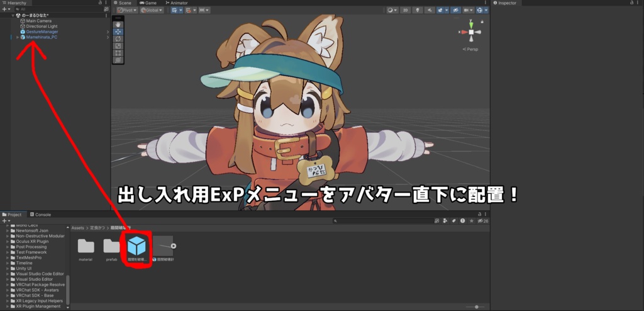This screenshot has height=311, width=644.
Task: Open the Hierarchy panel three-dot menu
Action: (x=106, y=3)
